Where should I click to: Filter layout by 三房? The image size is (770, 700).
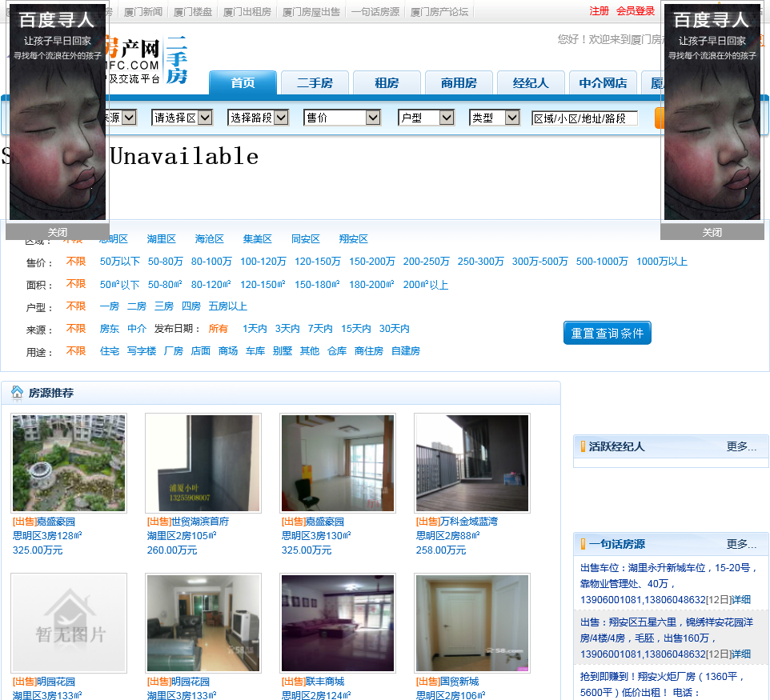164,306
